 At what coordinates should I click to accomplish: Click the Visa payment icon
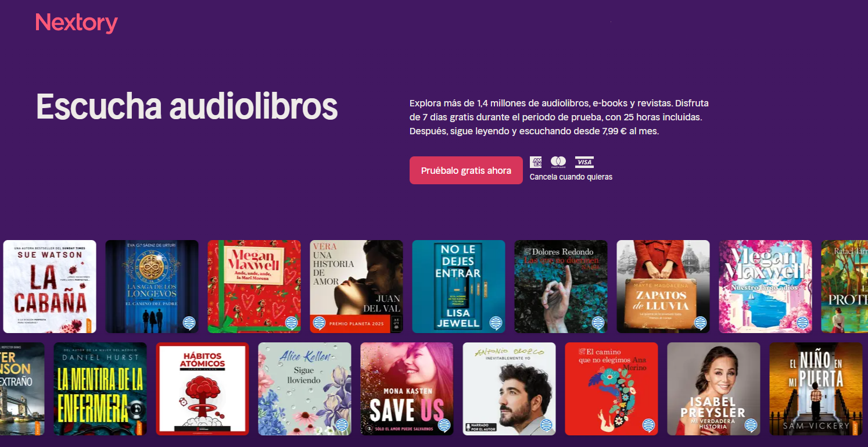tap(584, 162)
